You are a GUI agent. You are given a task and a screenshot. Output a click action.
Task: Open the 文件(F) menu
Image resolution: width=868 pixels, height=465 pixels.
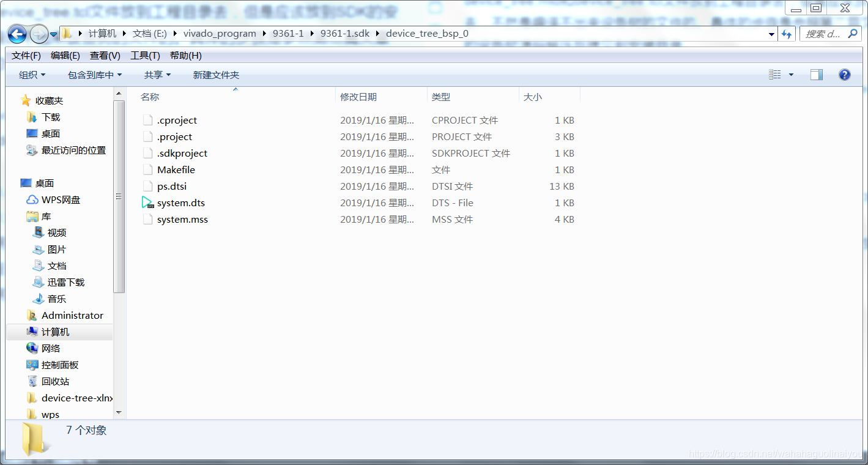26,56
